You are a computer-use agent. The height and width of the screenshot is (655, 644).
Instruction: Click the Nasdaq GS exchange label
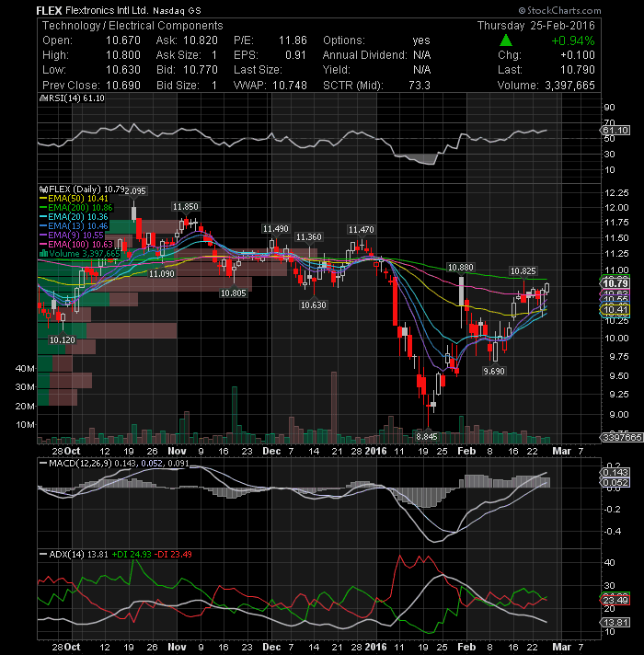pyautogui.click(x=177, y=11)
